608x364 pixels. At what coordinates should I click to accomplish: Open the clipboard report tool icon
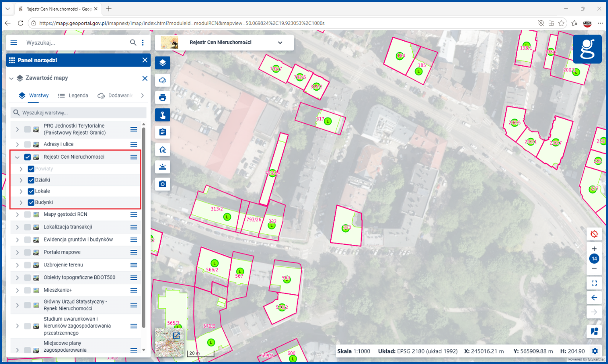[x=163, y=132]
